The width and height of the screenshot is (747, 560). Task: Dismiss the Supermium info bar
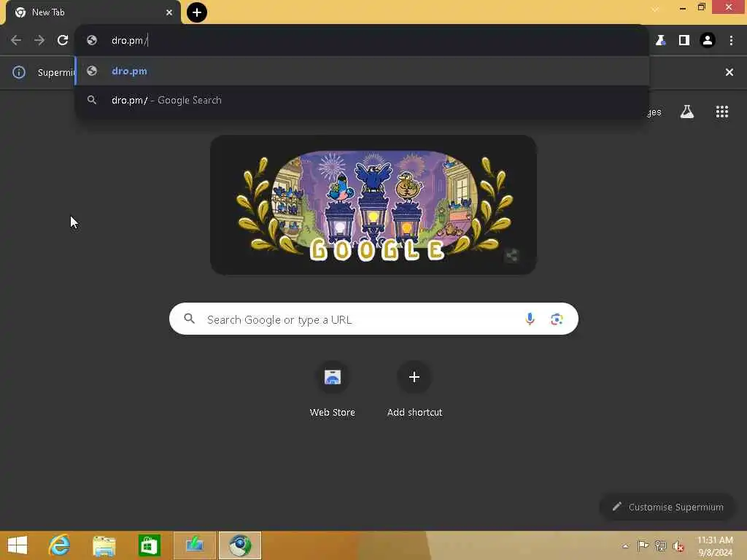[729, 72]
